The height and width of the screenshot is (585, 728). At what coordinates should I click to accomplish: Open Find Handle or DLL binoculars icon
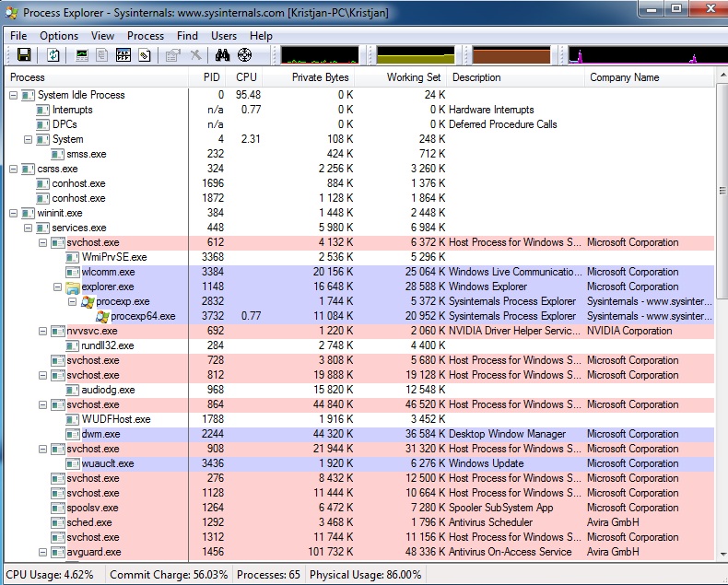(x=222, y=55)
